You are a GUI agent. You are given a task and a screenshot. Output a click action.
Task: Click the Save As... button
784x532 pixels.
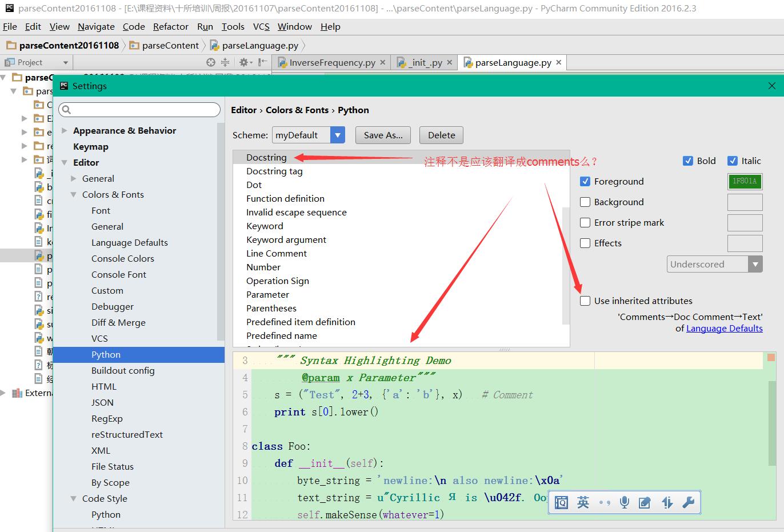point(383,135)
